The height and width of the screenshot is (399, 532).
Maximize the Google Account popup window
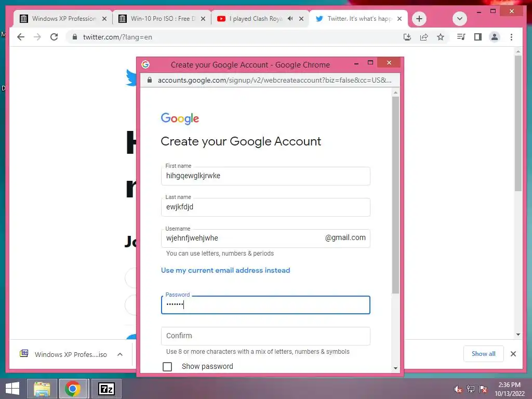point(370,62)
